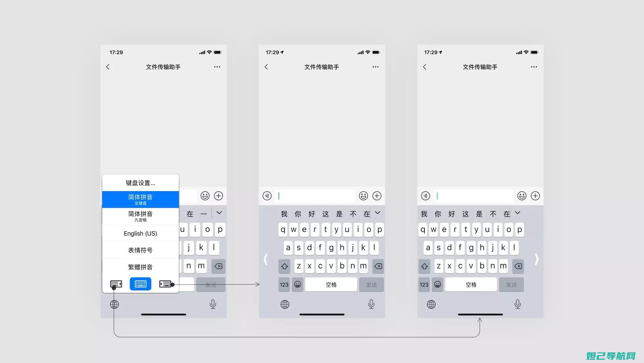Expand candidate word list chevron

pos(377,214)
